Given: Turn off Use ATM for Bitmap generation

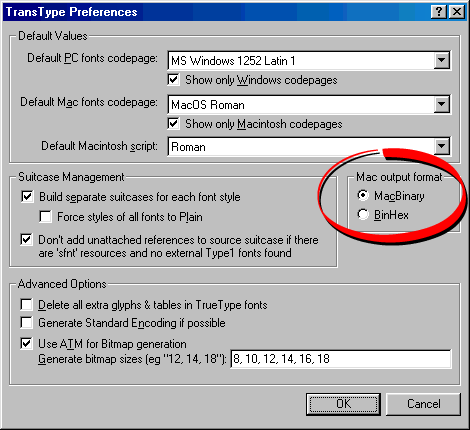Looking at the screenshot, I should click(26, 343).
